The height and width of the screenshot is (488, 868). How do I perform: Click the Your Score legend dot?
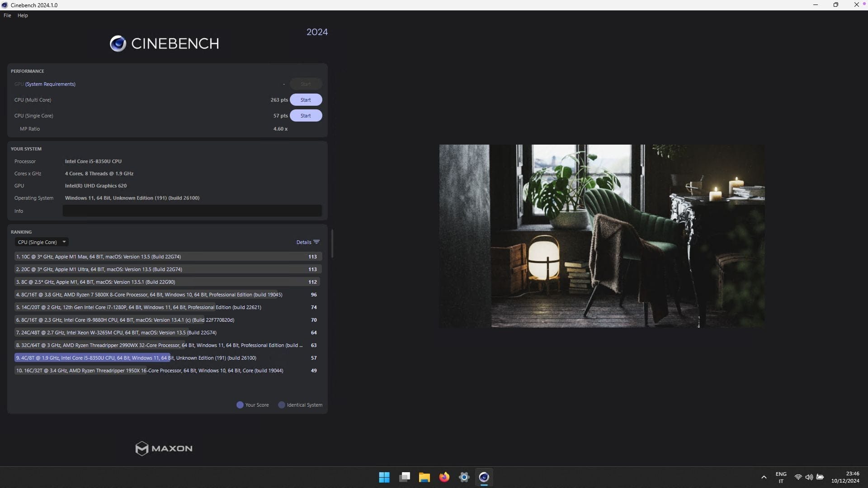pos(240,405)
